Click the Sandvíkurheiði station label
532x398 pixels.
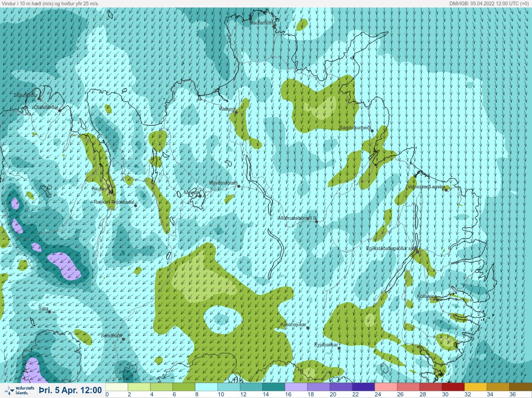tap(355, 128)
